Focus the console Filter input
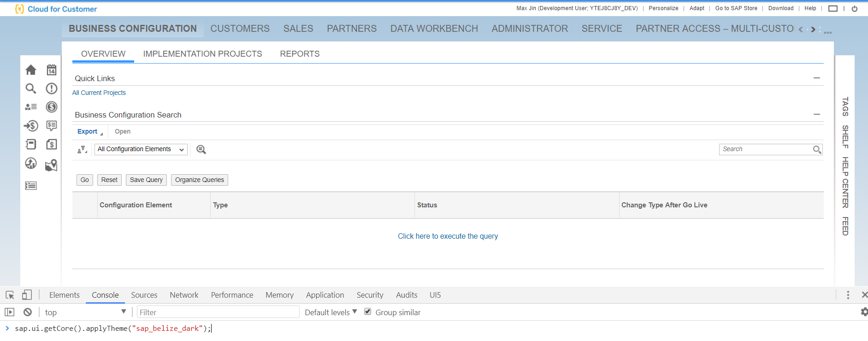The image size is (868, 341). (218, 312)
